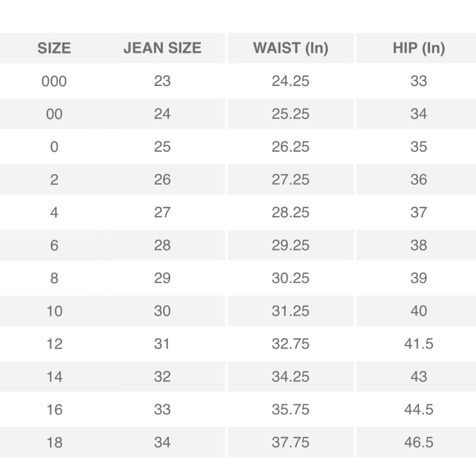Select size 6 row label
Image resolution: width=476 pixels, height=476 pixels.
click(54, 245)
